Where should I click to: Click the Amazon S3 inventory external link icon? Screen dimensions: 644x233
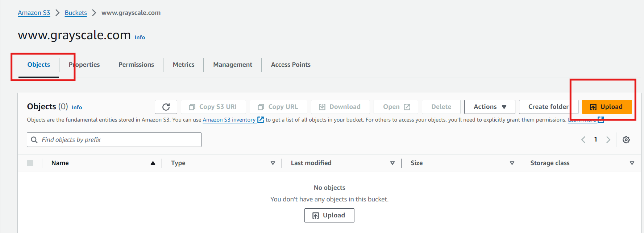point(261,120)
